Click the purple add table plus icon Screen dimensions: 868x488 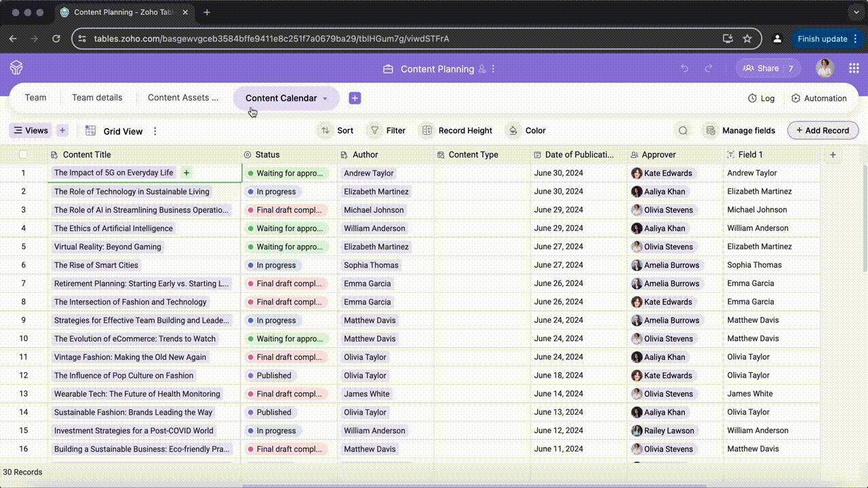coord(355,98)
